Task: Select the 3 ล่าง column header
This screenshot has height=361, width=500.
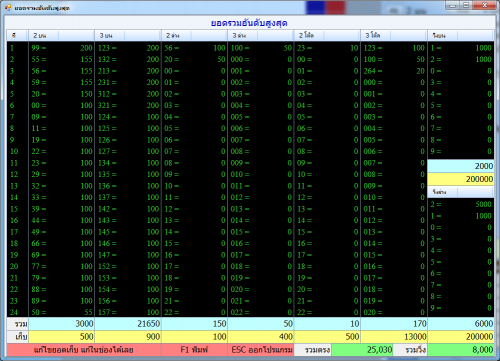Action: click(261, 35)
